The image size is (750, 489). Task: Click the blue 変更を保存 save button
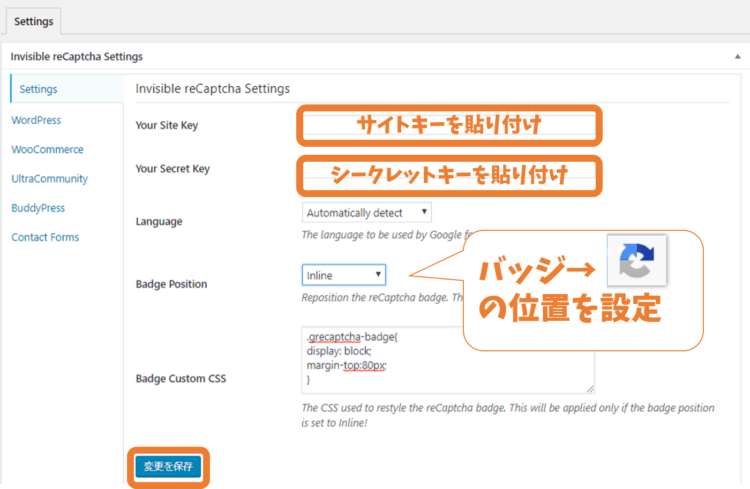click(x=168, y=466)
